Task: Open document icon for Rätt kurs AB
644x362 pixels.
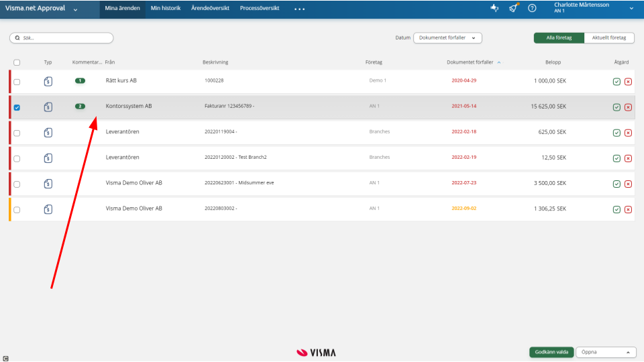Action: 48,81
